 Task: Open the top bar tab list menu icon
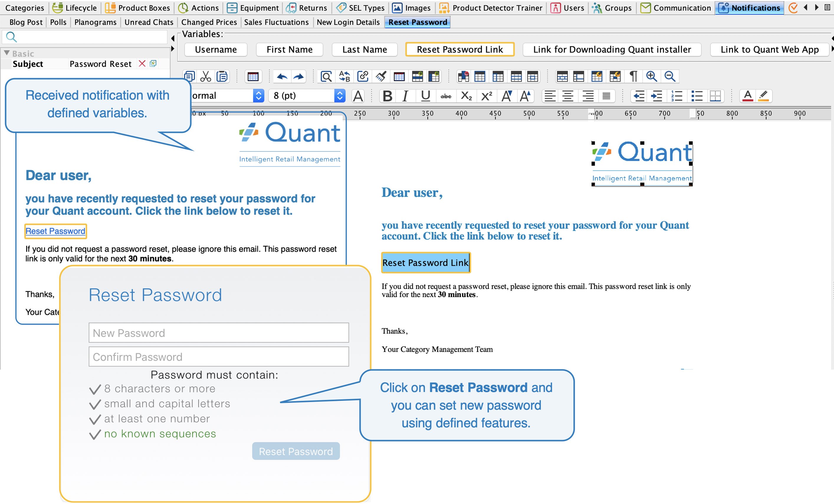tap(827, 7)
